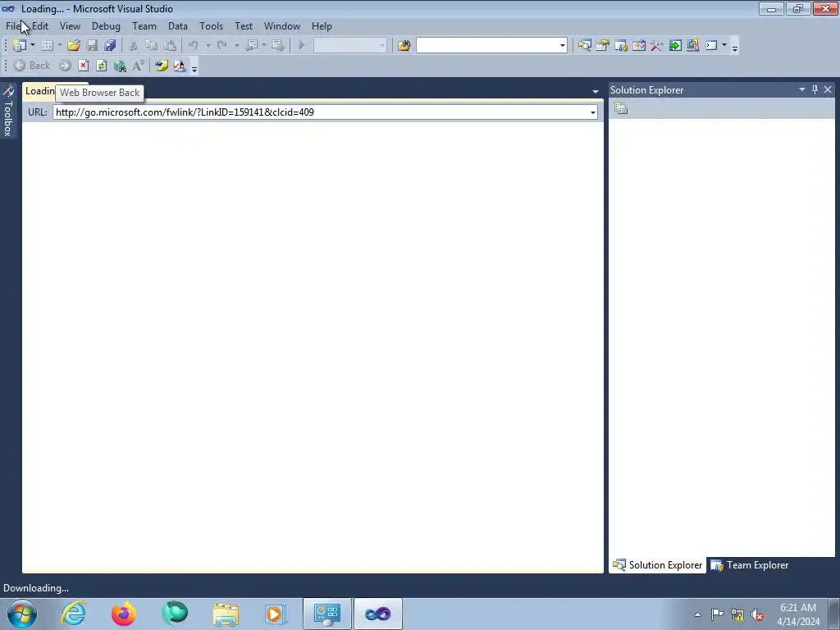Click the Open File folder icon
Image resolution: width=840 pixels, height=630 pixels.
pyautogui.click(x=73, y=46)
